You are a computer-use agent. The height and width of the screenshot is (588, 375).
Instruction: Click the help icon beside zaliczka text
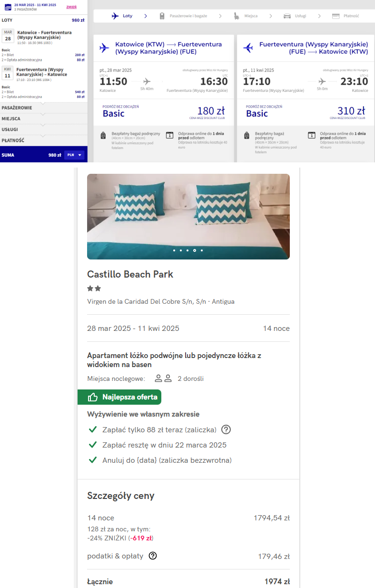click(226, 429)
